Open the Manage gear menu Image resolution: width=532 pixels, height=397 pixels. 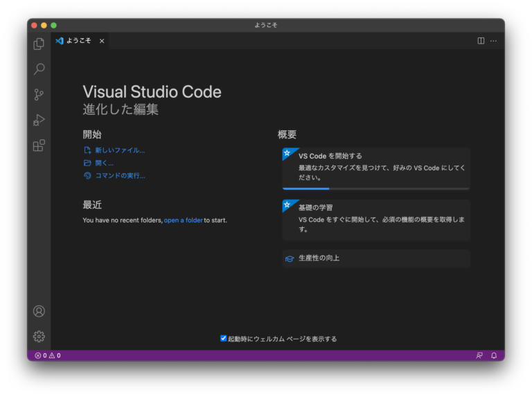pyautogui.click(x=39, y=336)
